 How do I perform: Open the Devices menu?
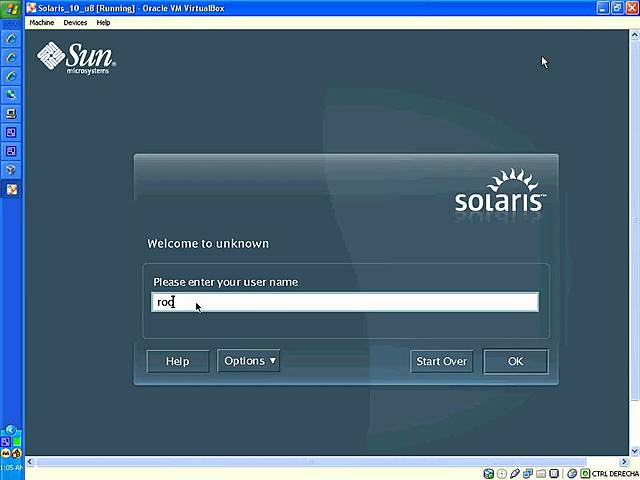[75, 22]
